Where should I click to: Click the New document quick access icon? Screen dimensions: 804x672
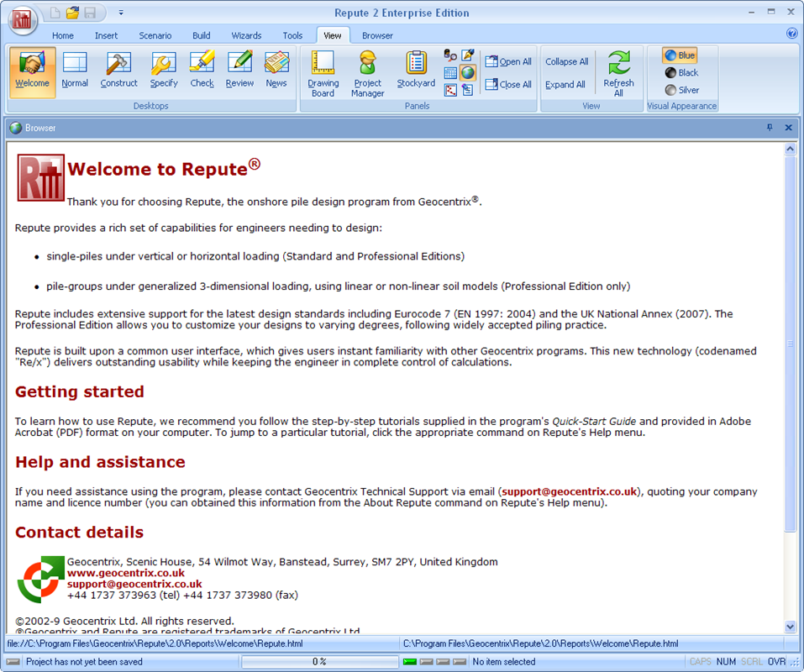[x=55, y=13]
